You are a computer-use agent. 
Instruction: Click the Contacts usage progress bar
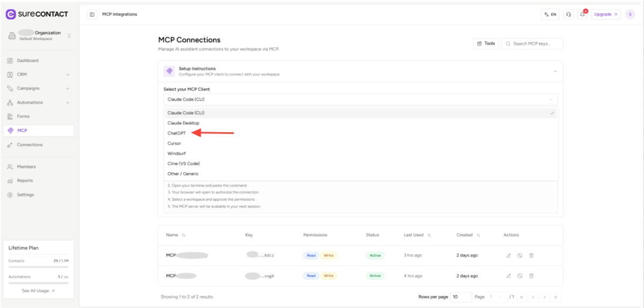pyautogui.click(x=38, y=267)
